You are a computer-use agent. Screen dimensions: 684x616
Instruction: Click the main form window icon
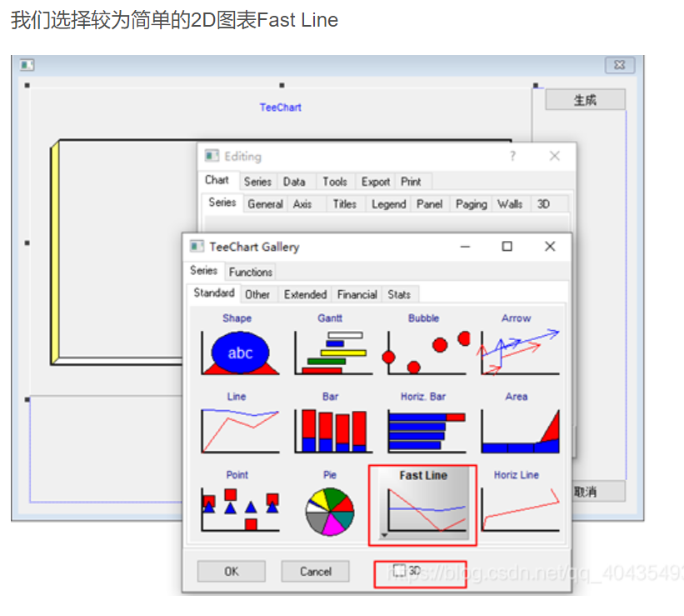tap(27, 65)
